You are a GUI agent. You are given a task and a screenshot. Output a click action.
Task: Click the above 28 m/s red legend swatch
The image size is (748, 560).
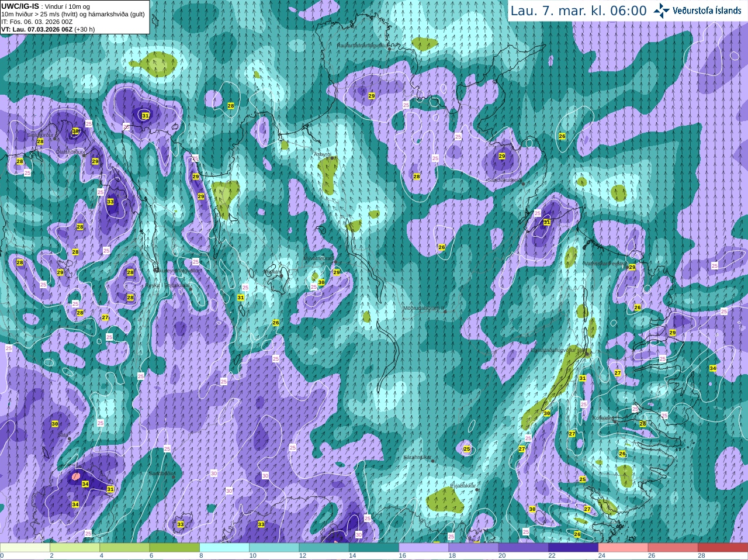723,548
